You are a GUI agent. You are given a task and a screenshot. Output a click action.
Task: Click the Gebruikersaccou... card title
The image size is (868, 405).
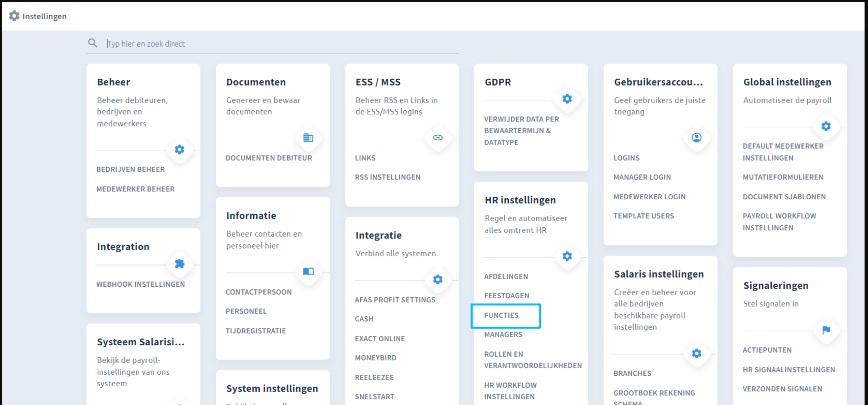tap(658, 82)
